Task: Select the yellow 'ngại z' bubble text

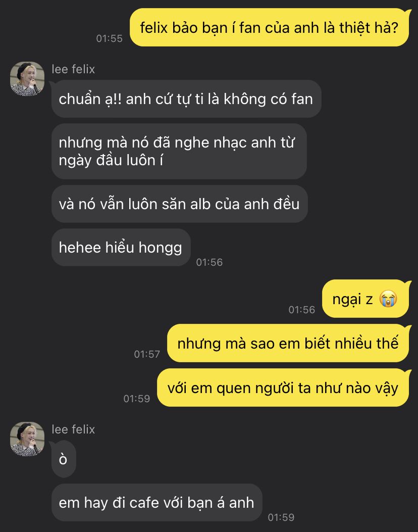Action: (352, 299)
